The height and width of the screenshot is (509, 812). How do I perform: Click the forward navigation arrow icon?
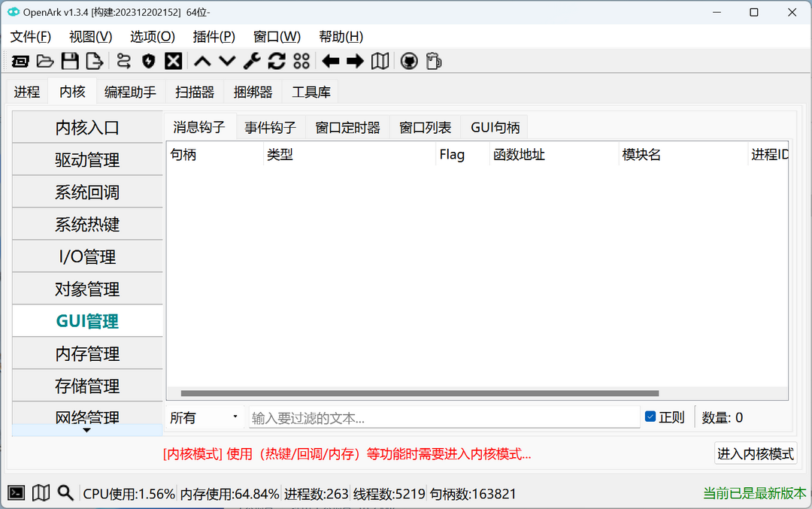[354, 61]
